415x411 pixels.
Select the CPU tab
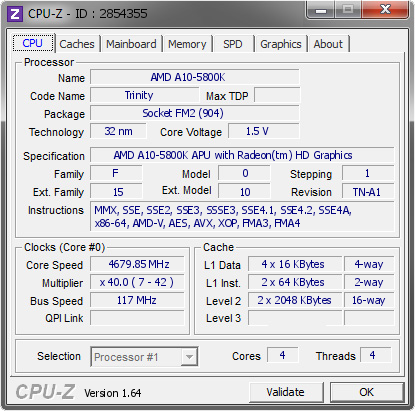tap(33, 43)
